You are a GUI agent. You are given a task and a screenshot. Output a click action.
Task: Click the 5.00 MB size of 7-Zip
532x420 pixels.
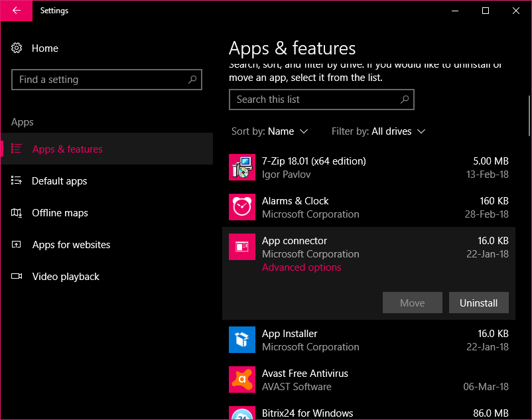click(x=491, y=161)
